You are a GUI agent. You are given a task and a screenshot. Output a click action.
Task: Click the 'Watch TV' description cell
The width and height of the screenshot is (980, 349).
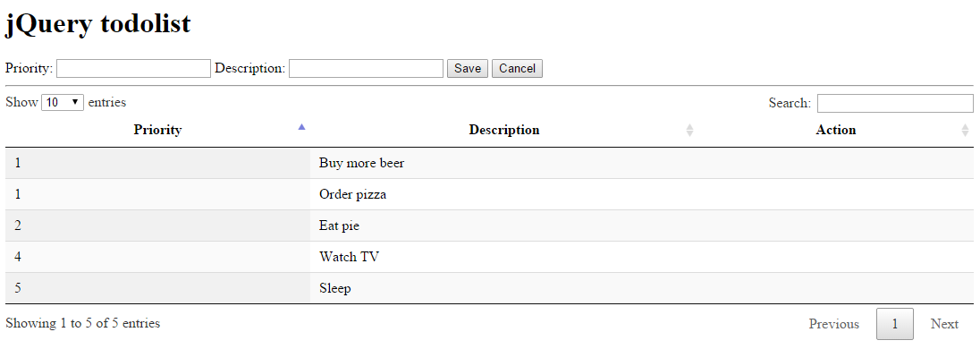click(503, 257)
